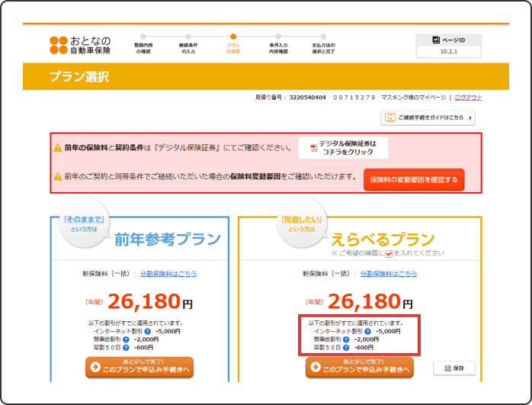Open 分割保険料はこちら link in えらべるプラン
Screen dimensions: 532x405
[x=389, y=274]
